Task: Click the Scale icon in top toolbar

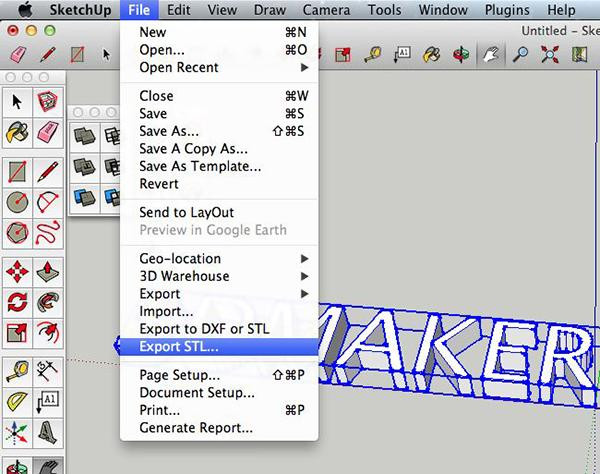Action: click(343, 54)
